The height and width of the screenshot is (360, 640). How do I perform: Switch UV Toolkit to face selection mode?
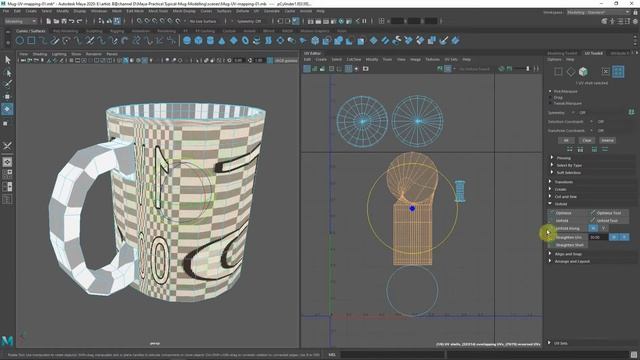coord(583,72)
